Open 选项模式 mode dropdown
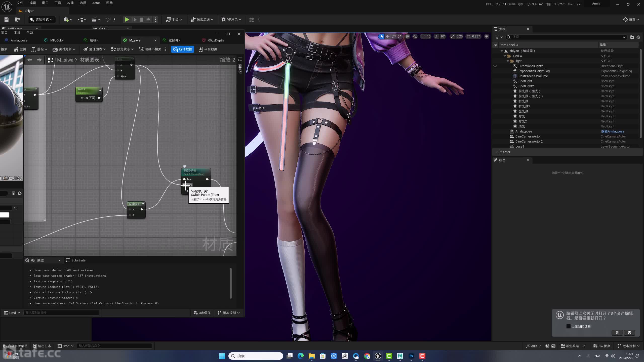The image size is (644, 362). click(x=42, y=20)
